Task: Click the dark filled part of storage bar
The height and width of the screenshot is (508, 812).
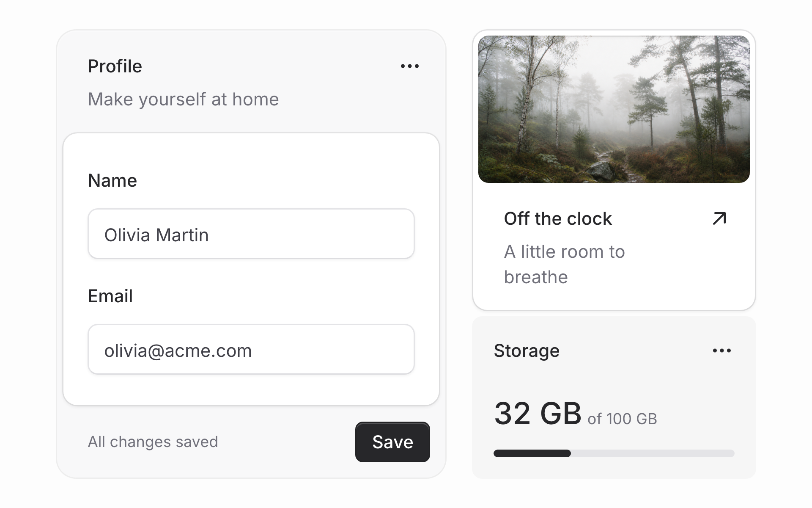Action: pyautogui.click(x=532, y=453)
